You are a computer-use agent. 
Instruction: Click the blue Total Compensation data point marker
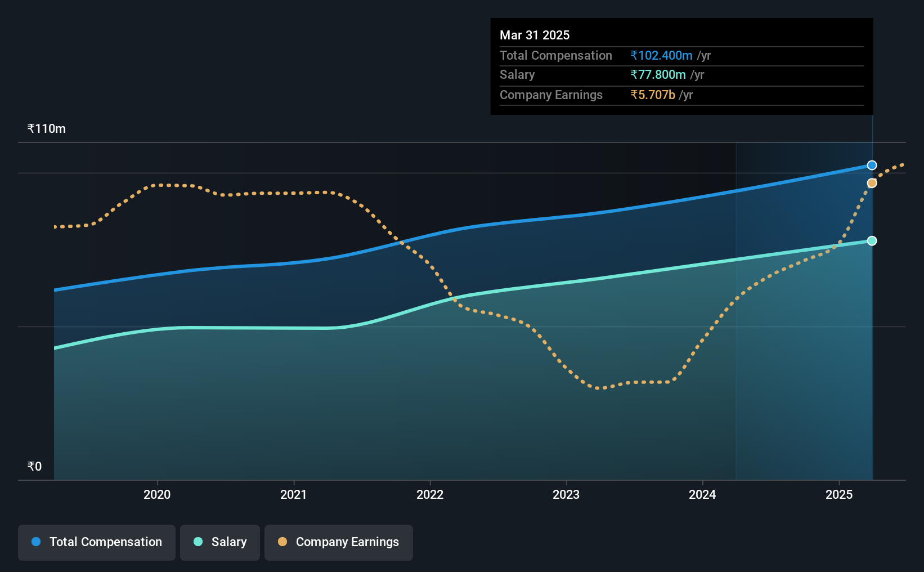click(x=872, y=165)
